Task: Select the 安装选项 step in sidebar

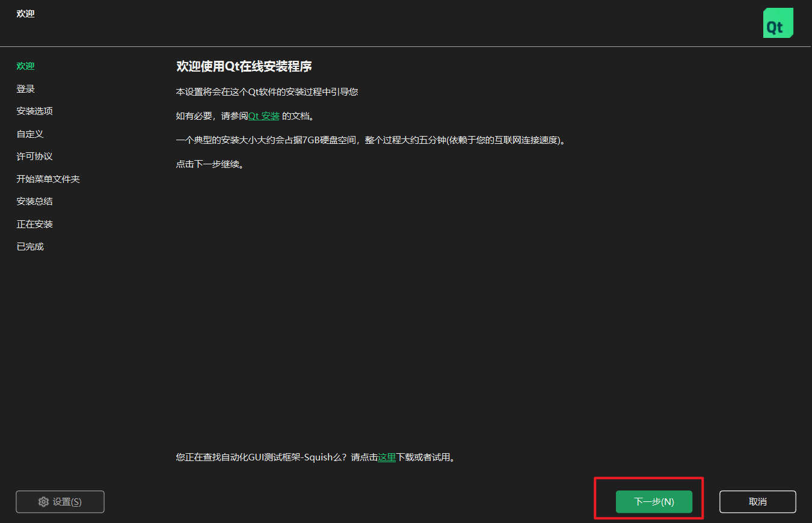Action: pyautogui.click(x=35, y=111)
